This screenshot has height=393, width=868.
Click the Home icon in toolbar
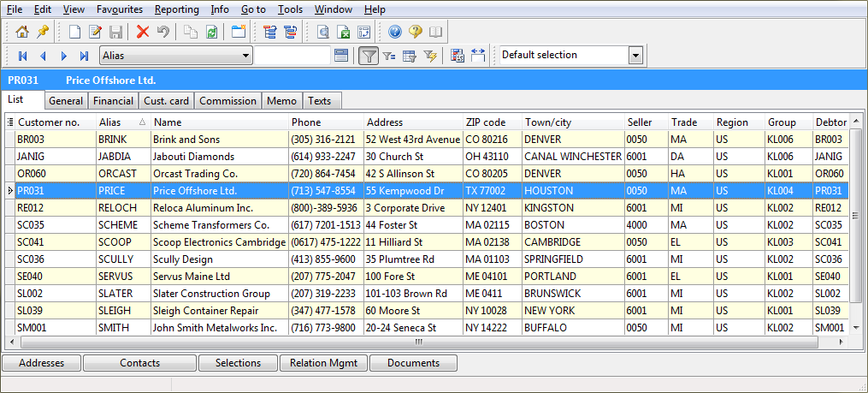(22, 32)
